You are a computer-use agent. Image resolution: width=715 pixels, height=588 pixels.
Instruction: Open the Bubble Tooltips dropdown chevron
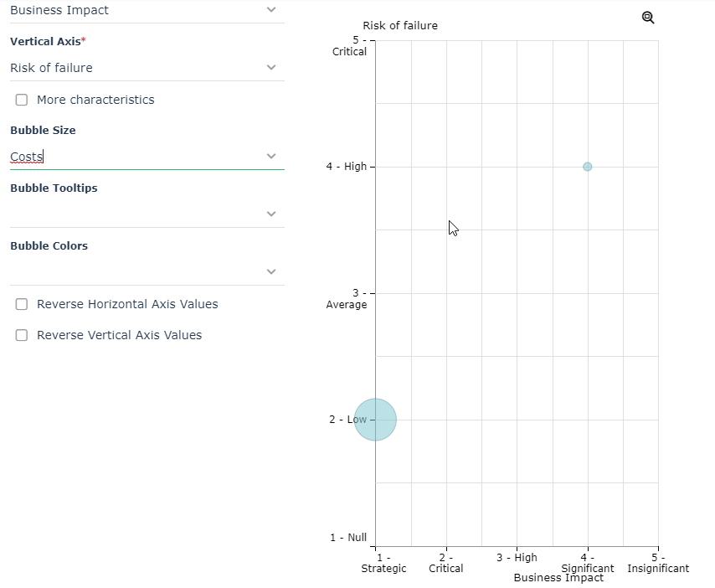coord(270,214)
